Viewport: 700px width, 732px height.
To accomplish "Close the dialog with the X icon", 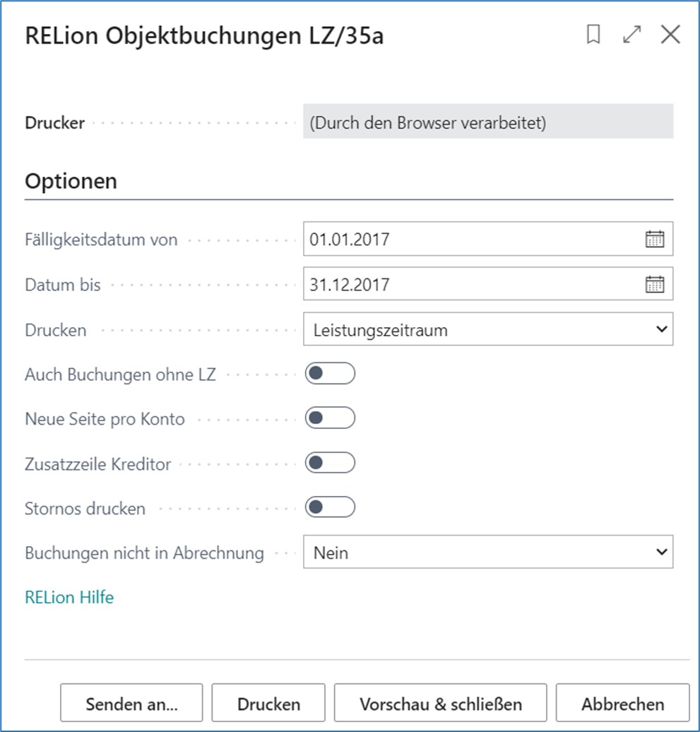I will click(670, 35).
